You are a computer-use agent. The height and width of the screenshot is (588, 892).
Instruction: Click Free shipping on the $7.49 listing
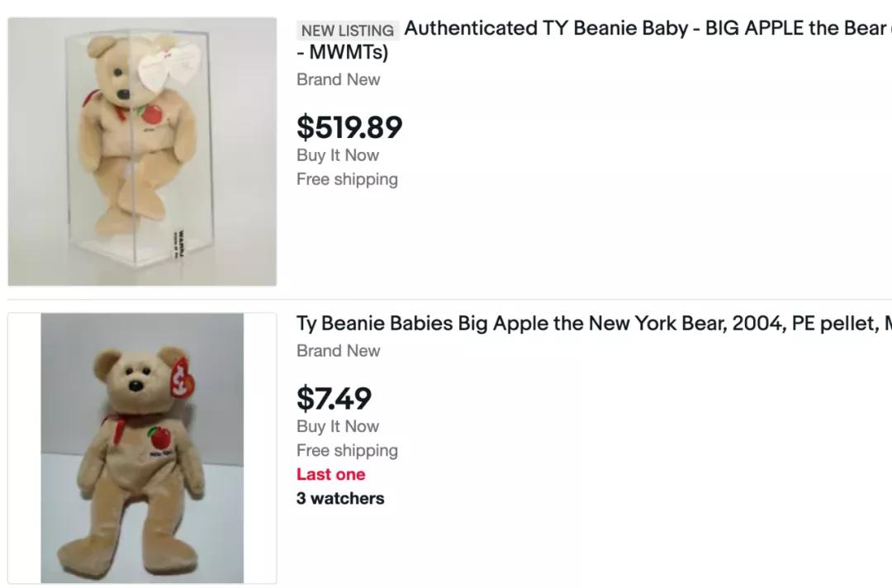point(347,450)
